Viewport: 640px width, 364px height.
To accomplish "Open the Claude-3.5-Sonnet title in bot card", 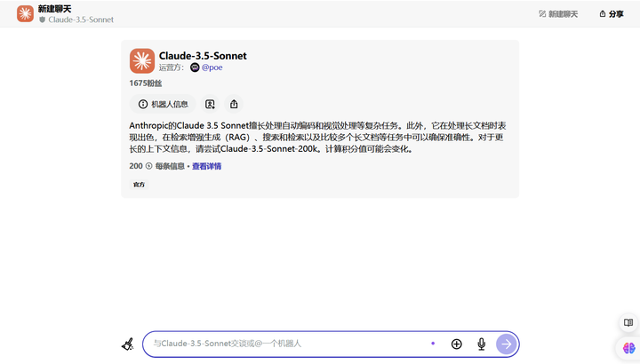I will [203, 56].
